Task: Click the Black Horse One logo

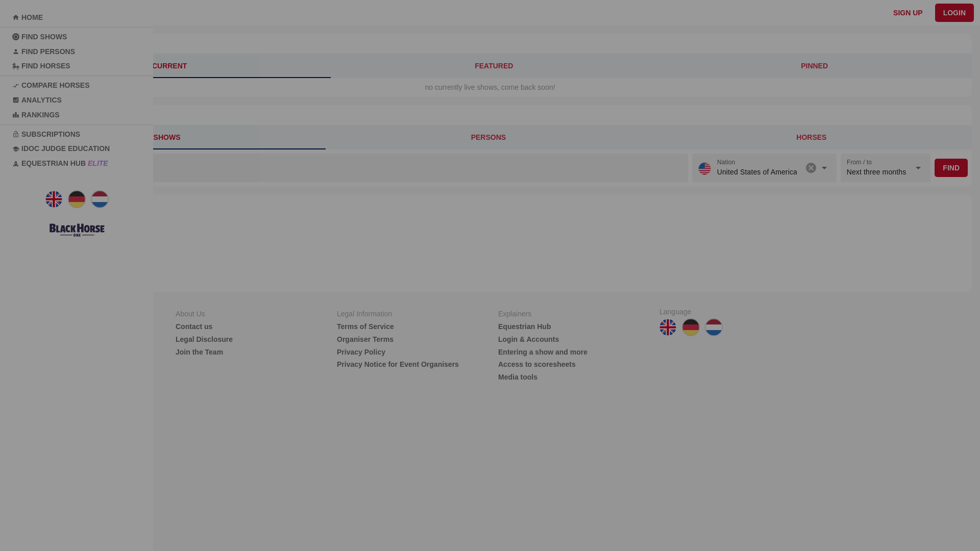Action: (77, 230)
